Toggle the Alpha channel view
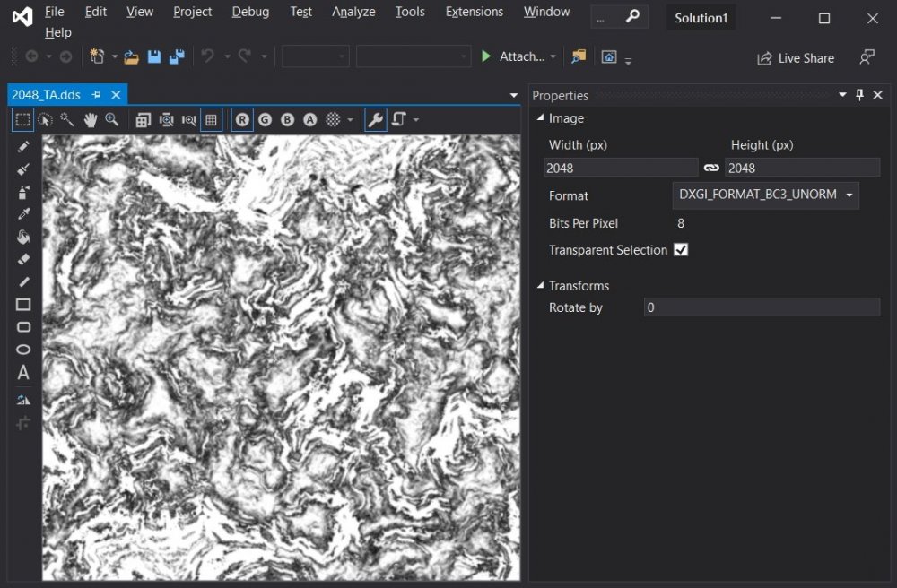Screen dimensions: 897x588 pos(309,119)
